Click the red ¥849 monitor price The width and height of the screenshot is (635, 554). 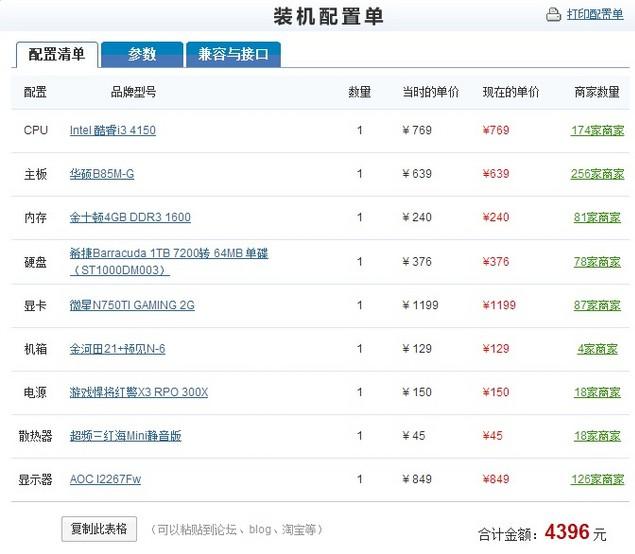(x=496, y=479)
